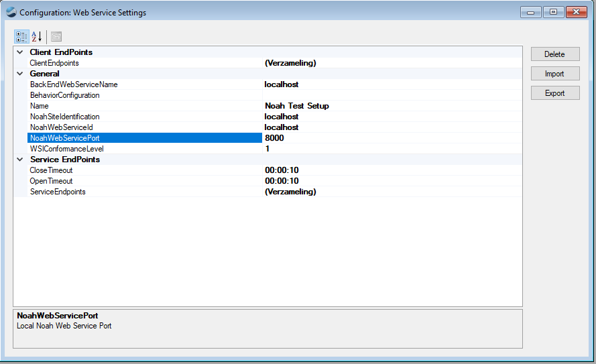Image resolution: width=596 pixels, height=364 pixels.
Task: Click the Export button
Action: pos(554,93)
